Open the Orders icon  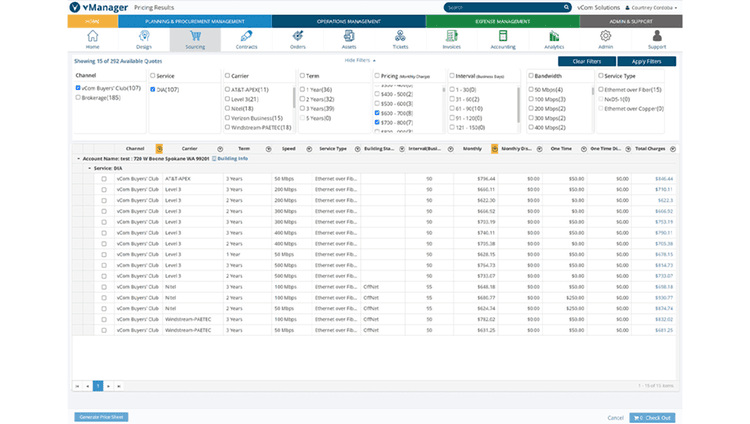tap(298, 36)
